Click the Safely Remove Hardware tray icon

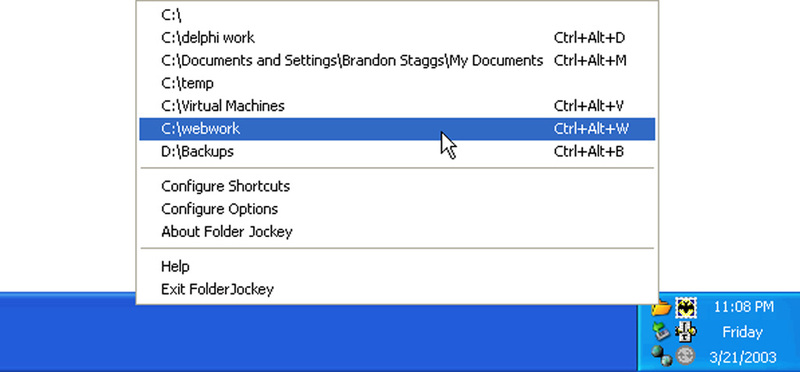[662, 332]
